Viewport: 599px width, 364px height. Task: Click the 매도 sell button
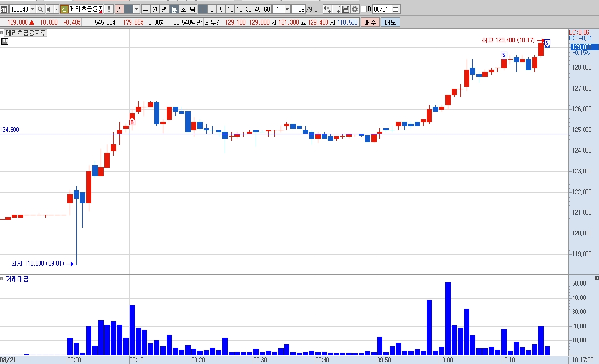(x=390, y=22)
